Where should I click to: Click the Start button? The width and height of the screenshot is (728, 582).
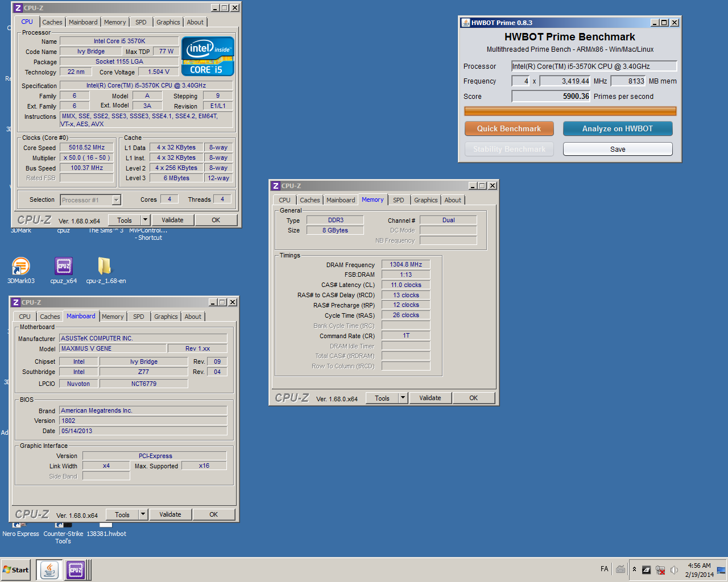click(16, 569)
